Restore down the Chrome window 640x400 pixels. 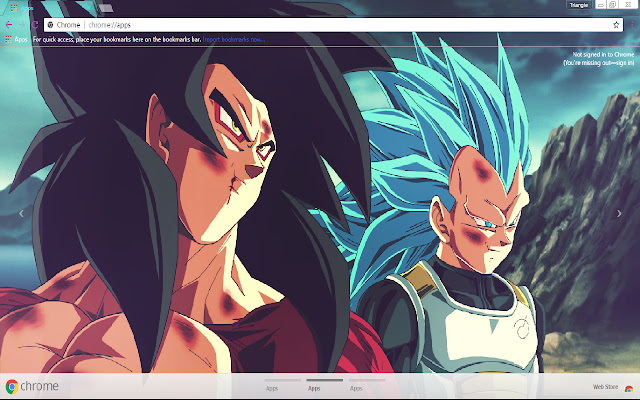[613, 5]
